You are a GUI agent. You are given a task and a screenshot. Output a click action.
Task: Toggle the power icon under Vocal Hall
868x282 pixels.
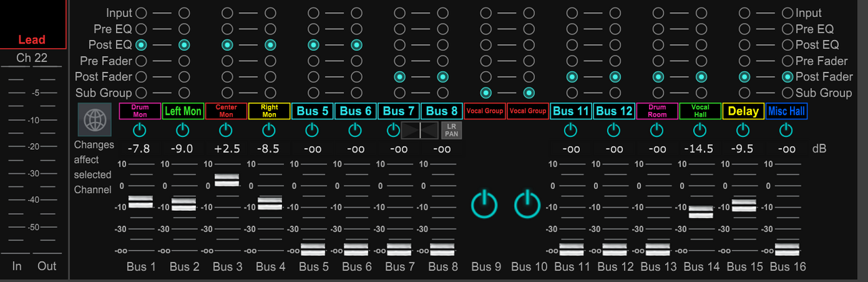700,129
